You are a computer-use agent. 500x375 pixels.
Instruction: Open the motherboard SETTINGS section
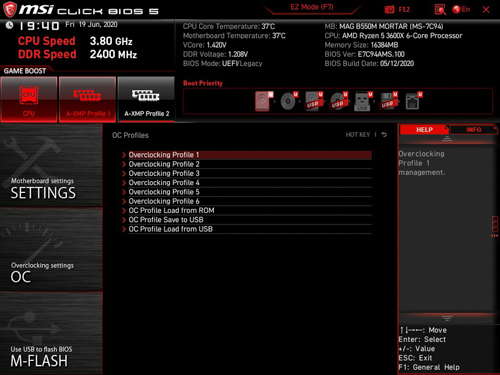tap(51, 165)
